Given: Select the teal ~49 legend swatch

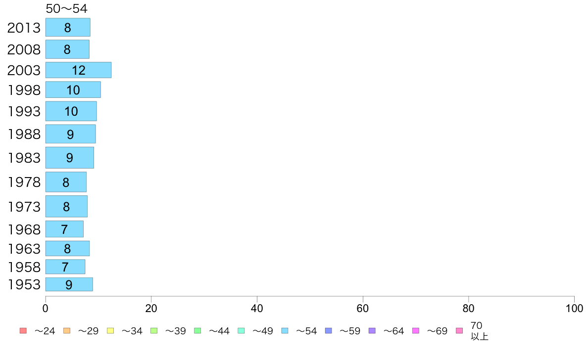Looking at the screenshot, I should (241, 331).
